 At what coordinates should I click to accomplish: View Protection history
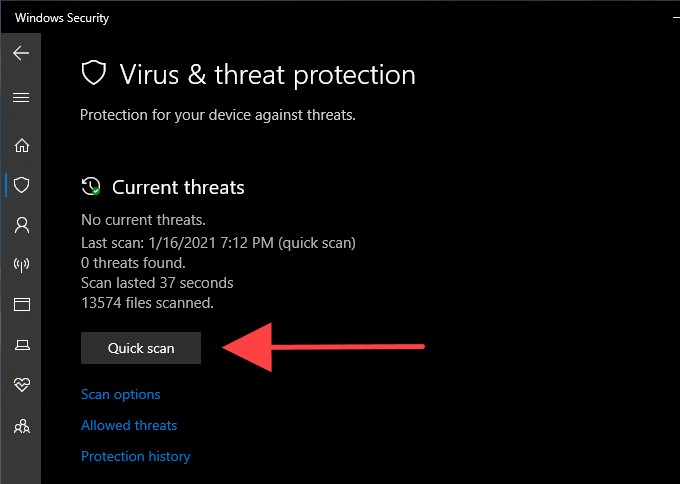click(135, 456)
